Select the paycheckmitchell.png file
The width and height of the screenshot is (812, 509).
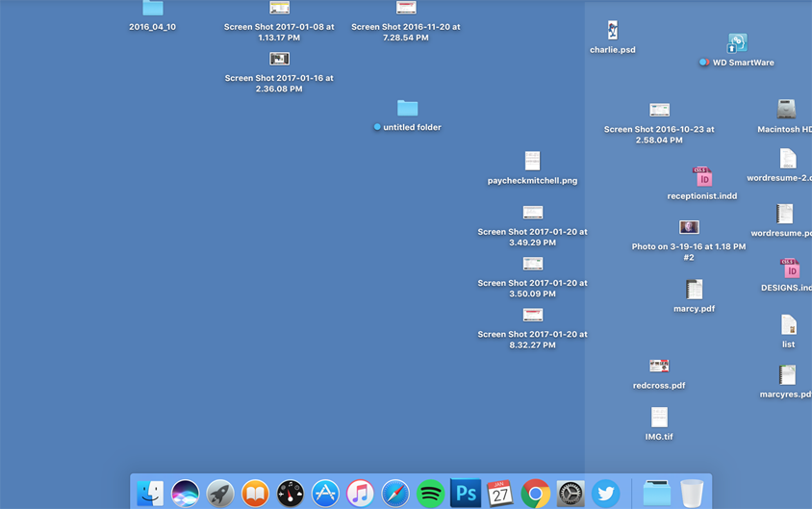[x=532, y=161]
